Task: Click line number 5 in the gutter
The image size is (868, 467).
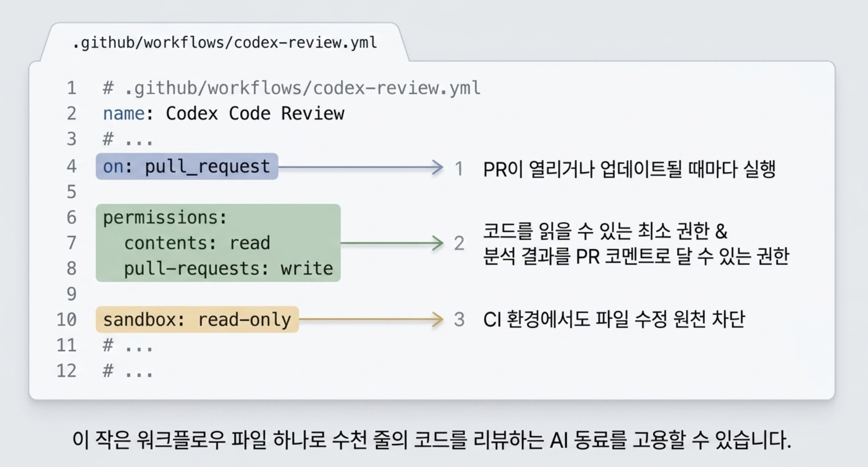Action: [x=72, y=192]
